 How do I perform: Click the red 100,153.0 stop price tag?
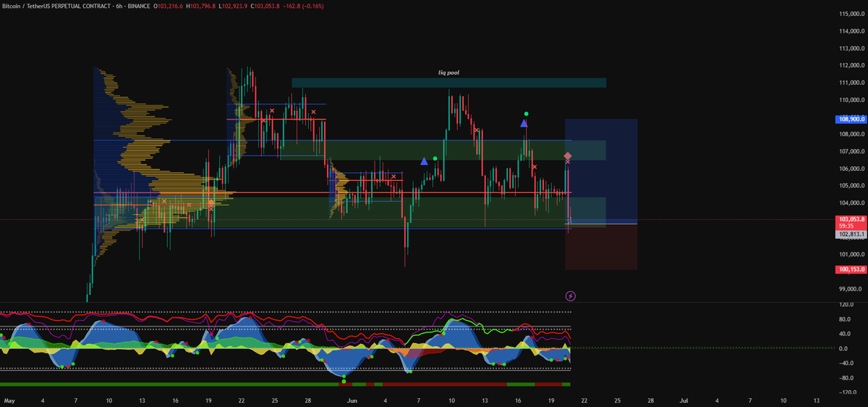click(x=851, y=269)
